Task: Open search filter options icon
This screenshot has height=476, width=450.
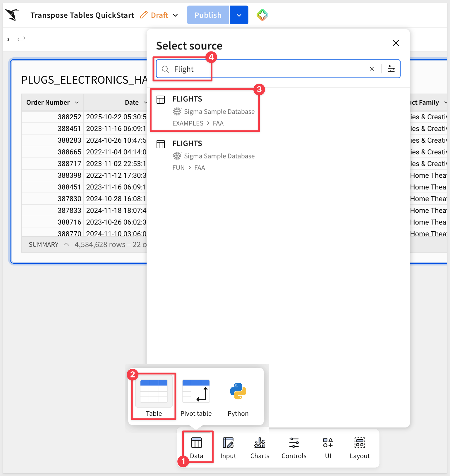Action: pos(391,69)
